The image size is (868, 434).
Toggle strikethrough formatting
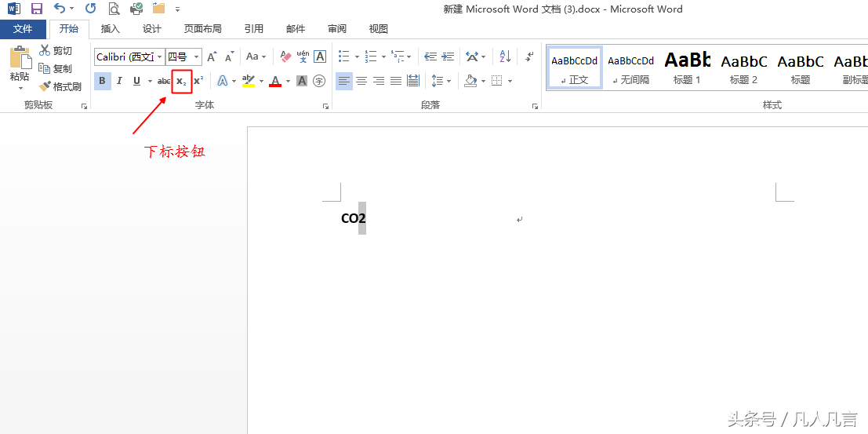164,82
